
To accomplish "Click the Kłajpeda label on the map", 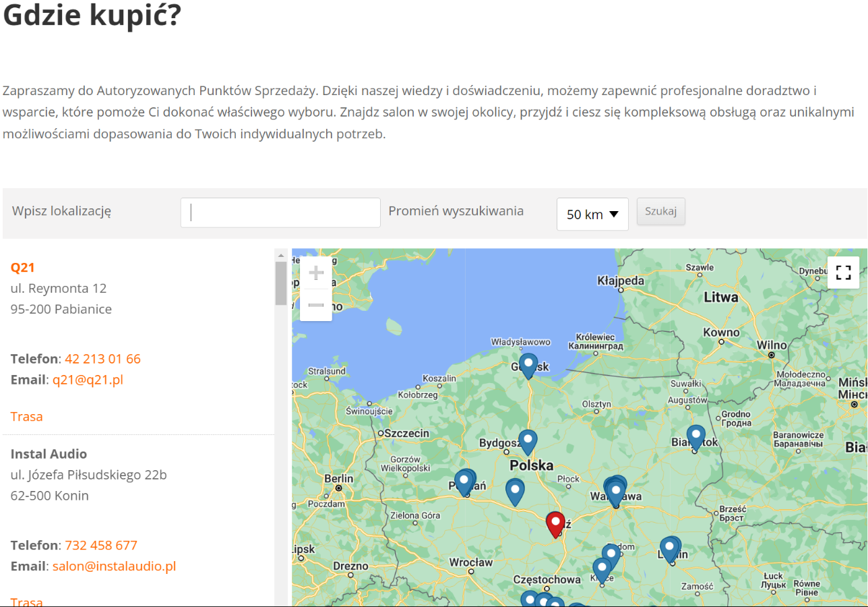I will pos(621,281).
